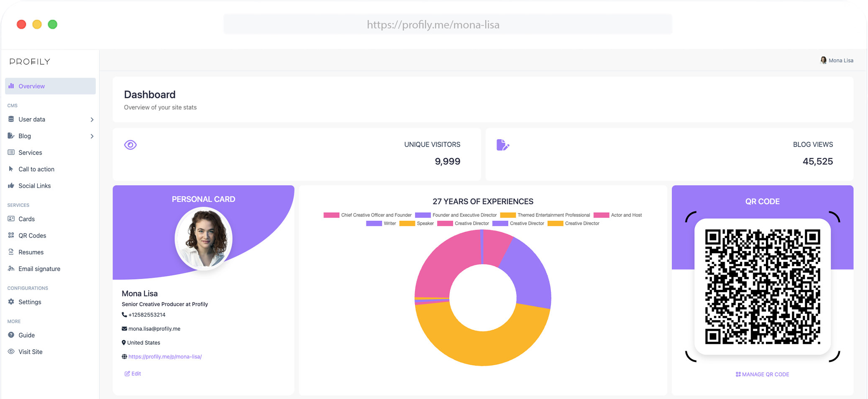
Task: Click the Blog pencil-document icon in sidebar
Action: coord(11,136)
